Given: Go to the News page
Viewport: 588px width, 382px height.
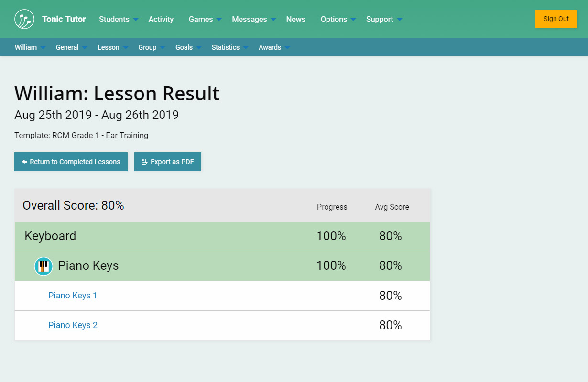Looking at the screenshot, I should point(296,20).
